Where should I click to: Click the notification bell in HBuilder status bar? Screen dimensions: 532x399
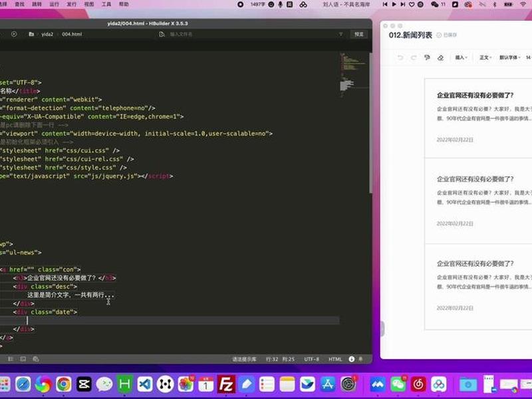pos(360,359)
